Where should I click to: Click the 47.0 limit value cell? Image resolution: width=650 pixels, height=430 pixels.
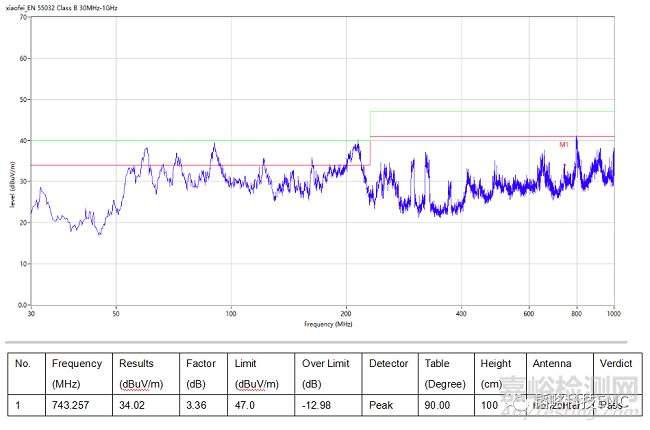(244, 407)
